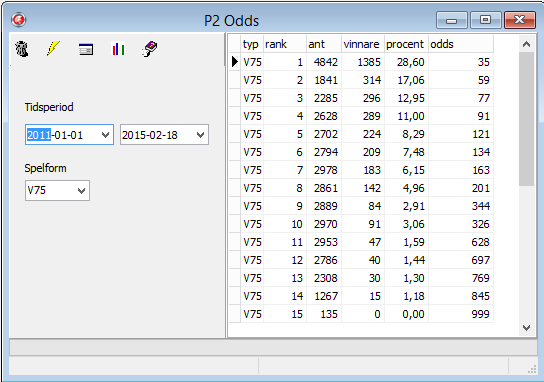Click the ant cell 4842

324,62
